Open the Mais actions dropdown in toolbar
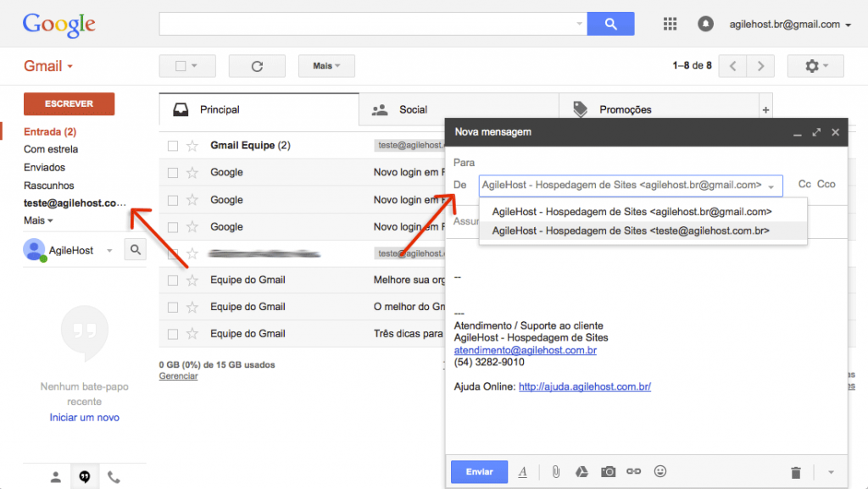 (x=326, y=66)
